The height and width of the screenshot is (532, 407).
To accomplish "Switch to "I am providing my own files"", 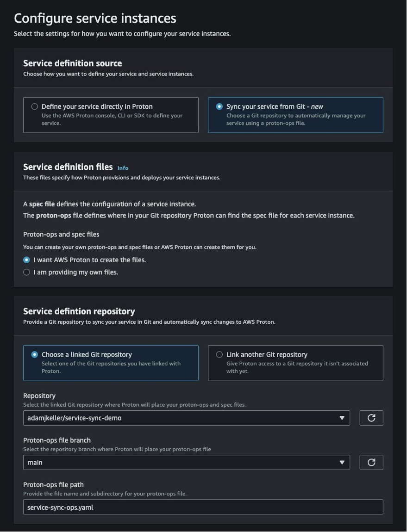I will [x=26, y=272].
